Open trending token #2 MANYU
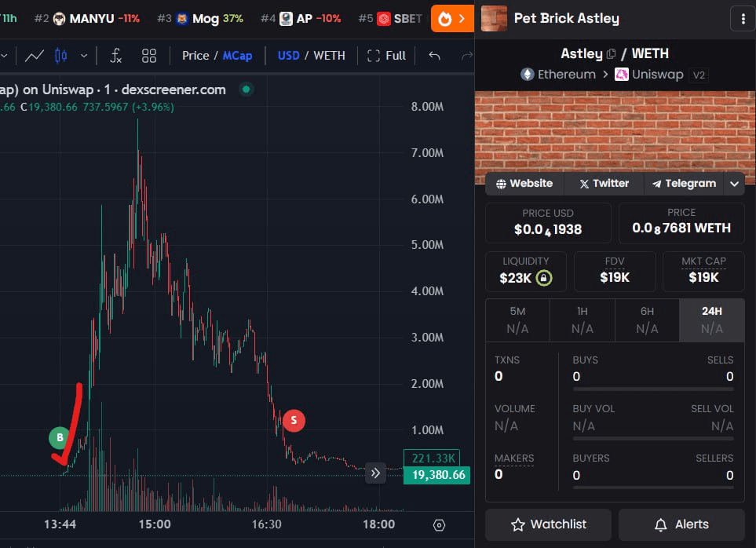This screenshot has width=756, height=548. (x=87, y=19)
